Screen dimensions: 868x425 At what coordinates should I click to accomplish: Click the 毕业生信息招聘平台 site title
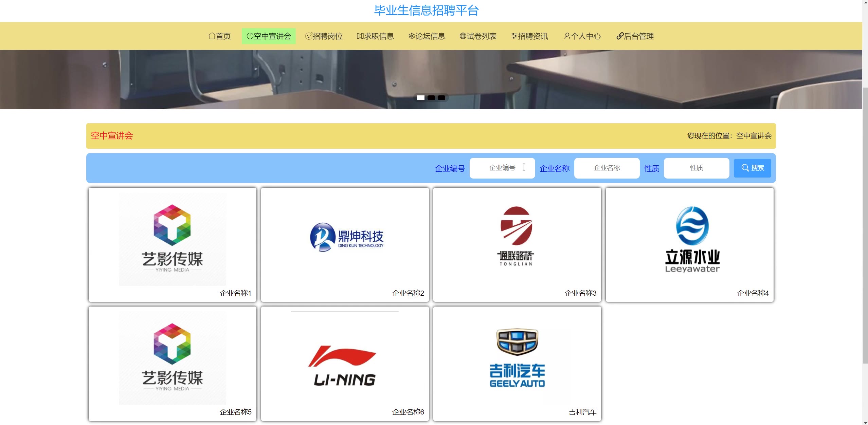click(426, 10)
